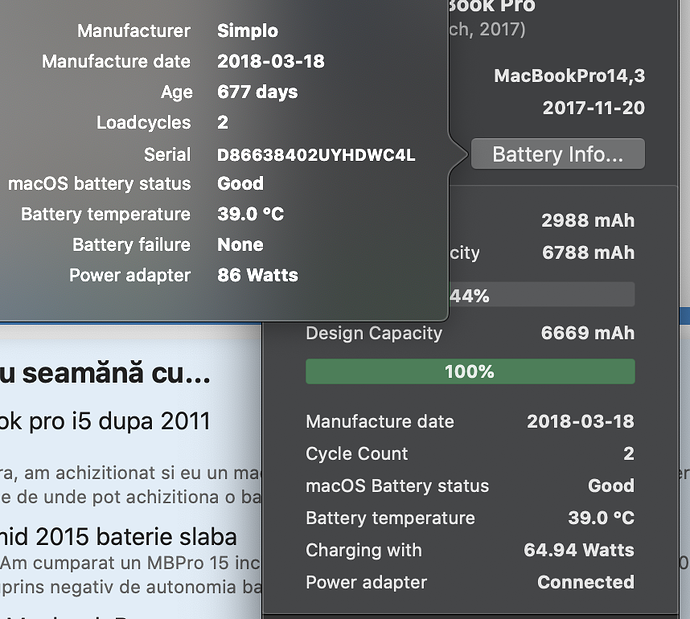
Task: Click the Battery Info... button
Action: coord(557,154)
